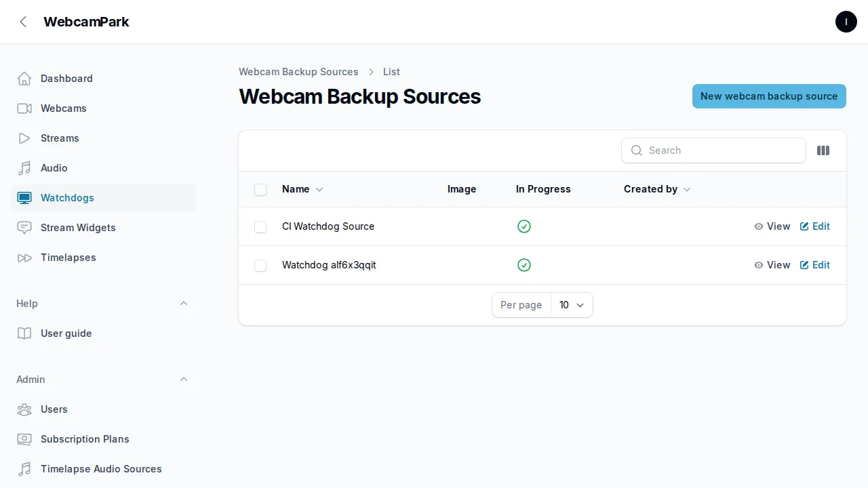Click the back arrow beside WebcamPark
This screenshot has height=488, width=868.
click(24, 22)
